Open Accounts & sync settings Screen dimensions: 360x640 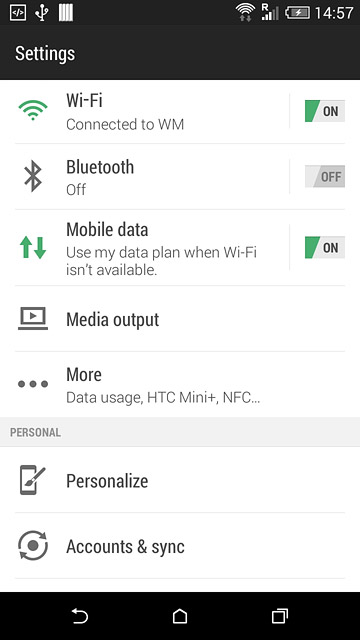point(180,546)
